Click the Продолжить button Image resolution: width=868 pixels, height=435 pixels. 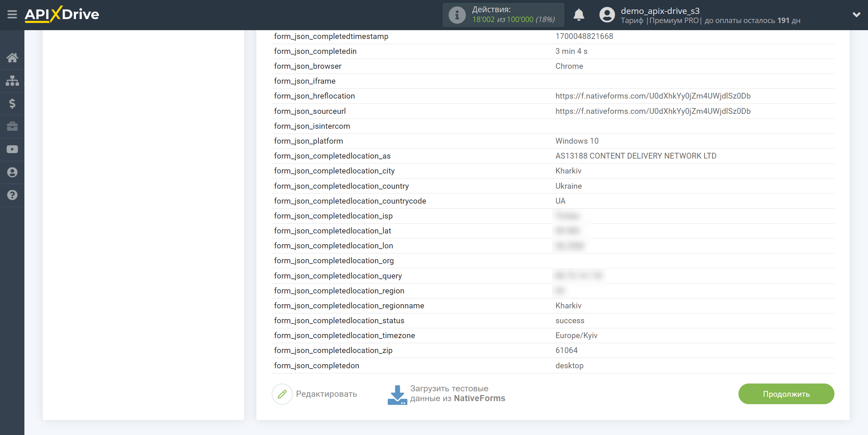pos(786,394)
